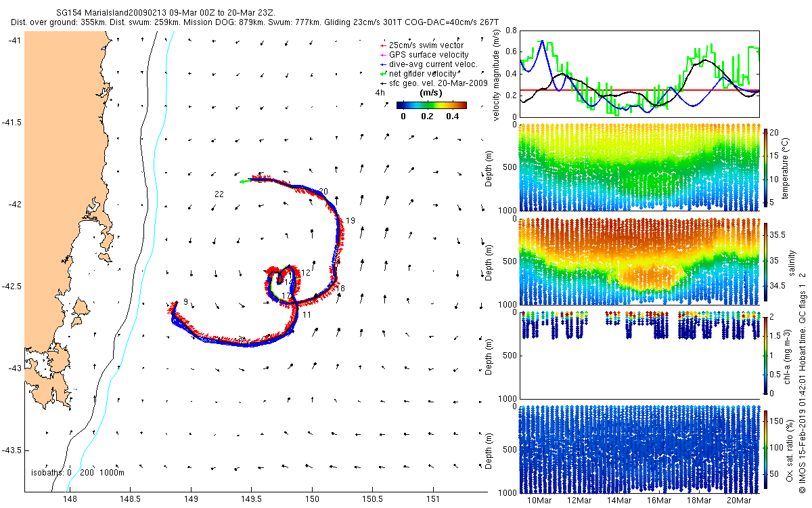Click the '4h' label above the colorbar
Screen dimensions: 812x508
(380, 92)
